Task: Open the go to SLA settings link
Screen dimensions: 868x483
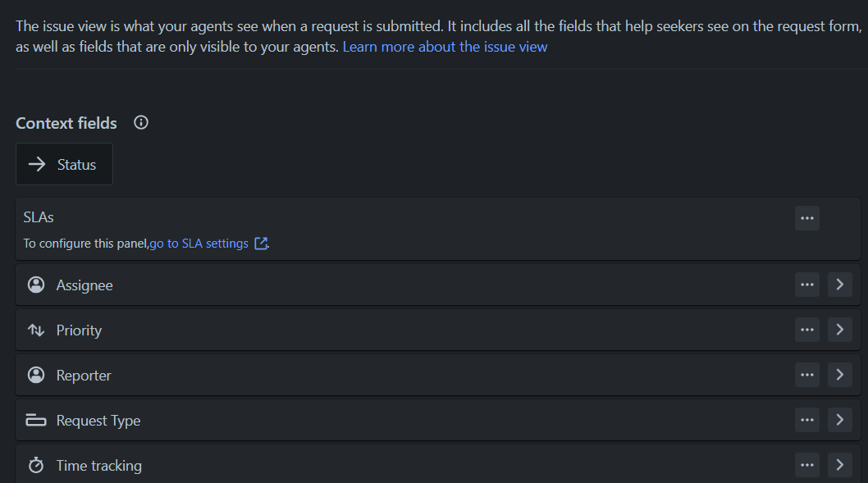Action: tap(199, 244)
